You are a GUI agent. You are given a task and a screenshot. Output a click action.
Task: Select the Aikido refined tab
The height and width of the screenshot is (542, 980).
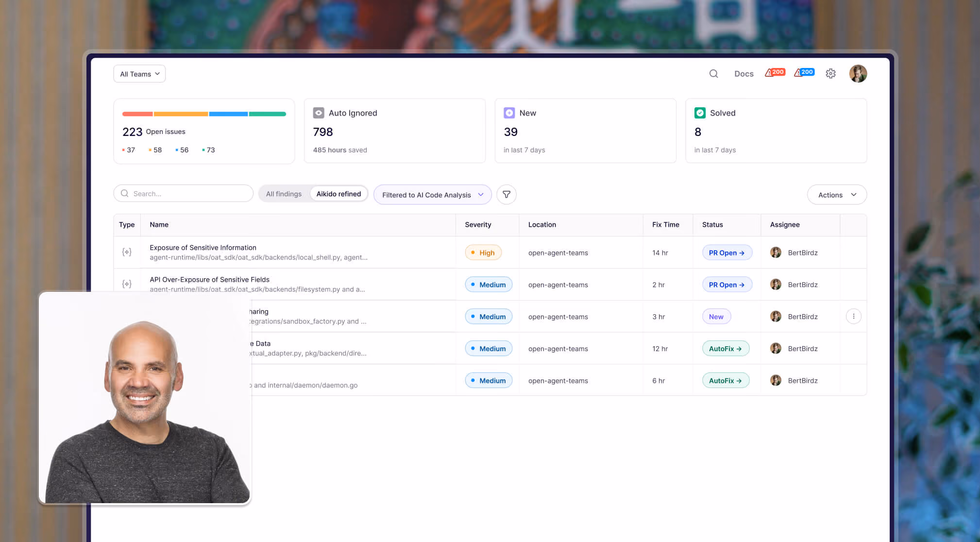coord(338,194)
